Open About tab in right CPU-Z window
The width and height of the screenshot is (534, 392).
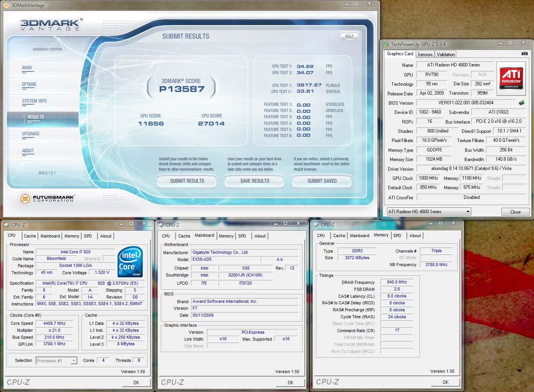415,236
